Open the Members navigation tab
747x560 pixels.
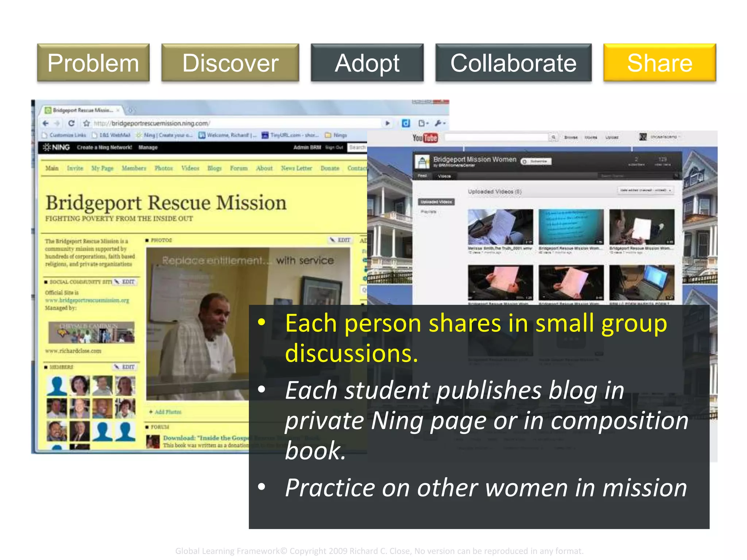(x=134, y=168)
